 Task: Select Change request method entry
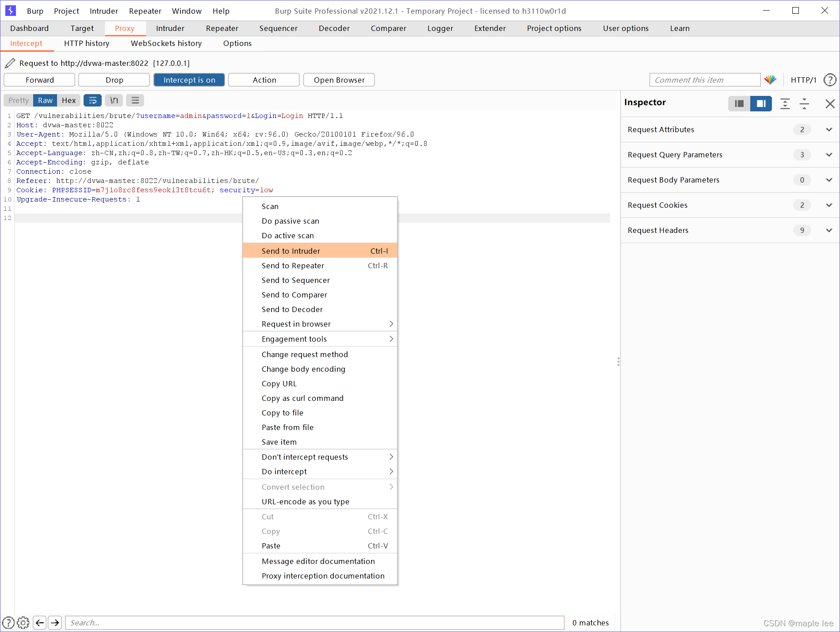point(320,354)
